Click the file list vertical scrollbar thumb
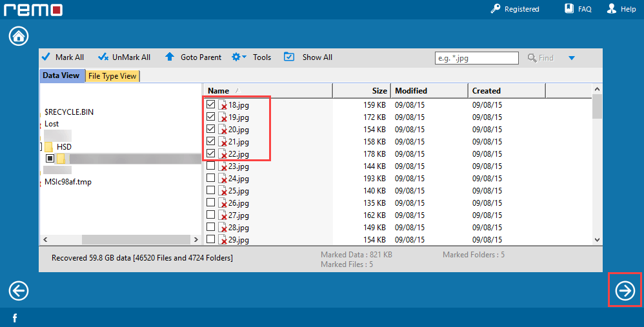Image resolution: width=644 pixels, height=327 pixels. click(x=597, y=106)
